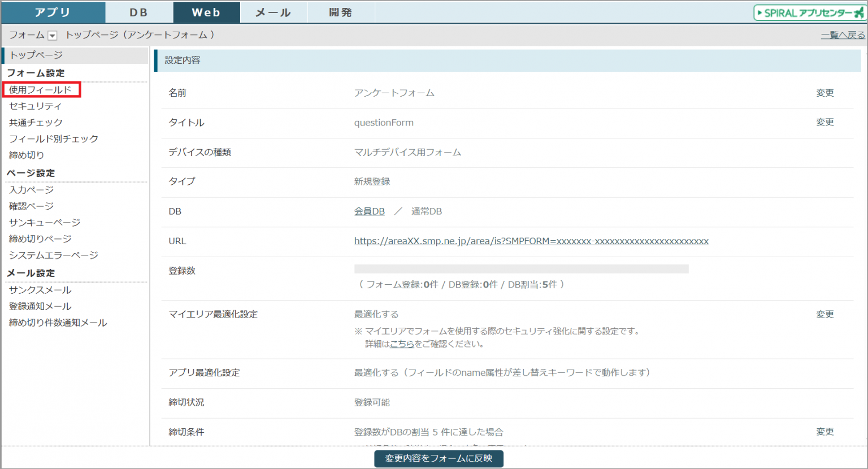This screenshot has height=469, width=868.
Task: Click the 登録数 progress bar
Action: click(521, 269)
